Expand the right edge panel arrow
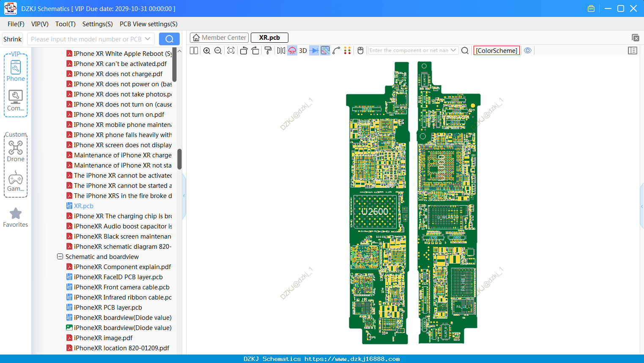This screenshot has width=644, height=363. click(642, 206)
